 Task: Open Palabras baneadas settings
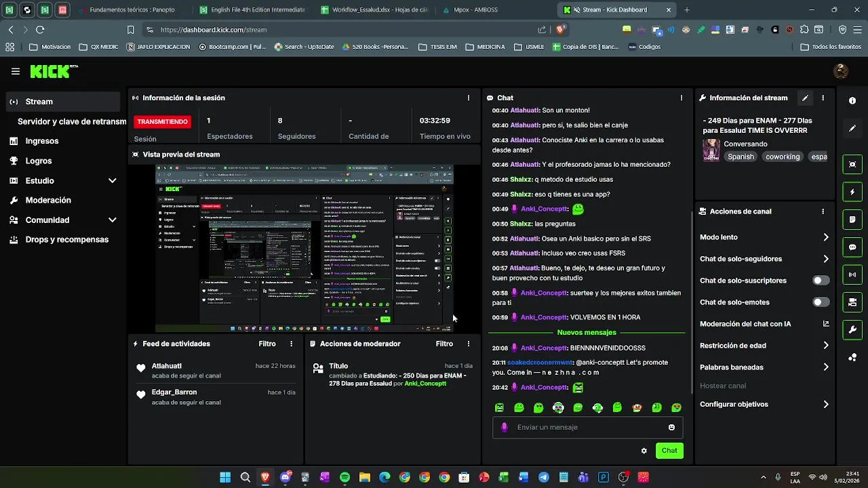click(764, 367)
